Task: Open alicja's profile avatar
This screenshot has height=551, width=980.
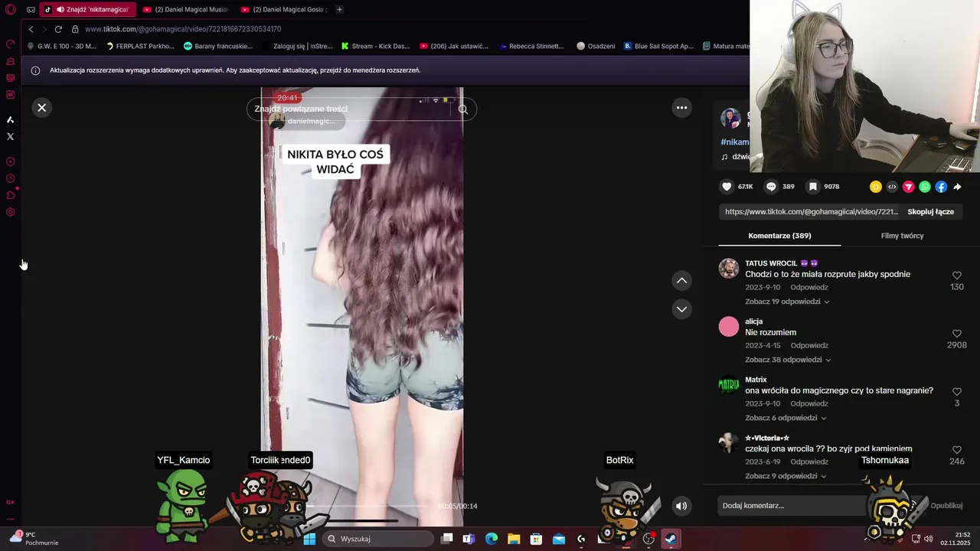Action: pyautogui.click(x=729, y=327)
